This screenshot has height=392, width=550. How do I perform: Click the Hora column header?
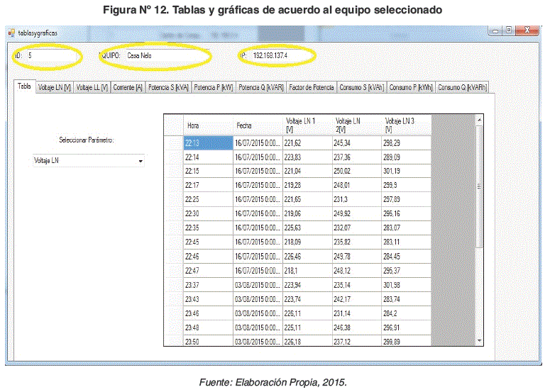207,125
